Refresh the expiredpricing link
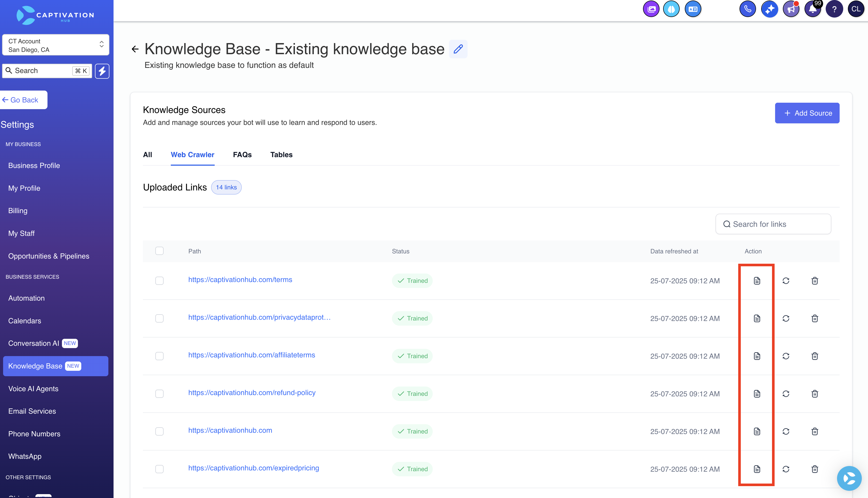868x498 pixels. pos(786,469)
